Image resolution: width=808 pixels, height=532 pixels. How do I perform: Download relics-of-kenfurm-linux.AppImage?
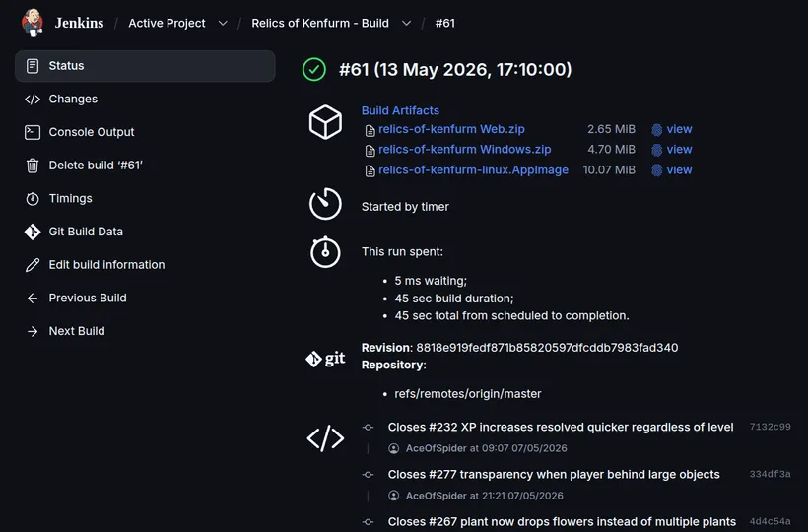(473, 170)
